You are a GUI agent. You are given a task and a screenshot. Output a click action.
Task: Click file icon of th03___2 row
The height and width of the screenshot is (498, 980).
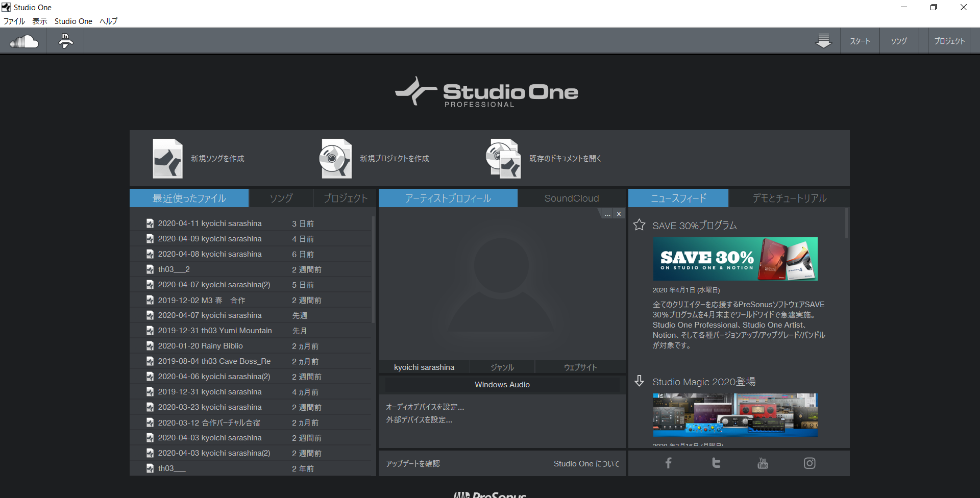click(150, 269)
